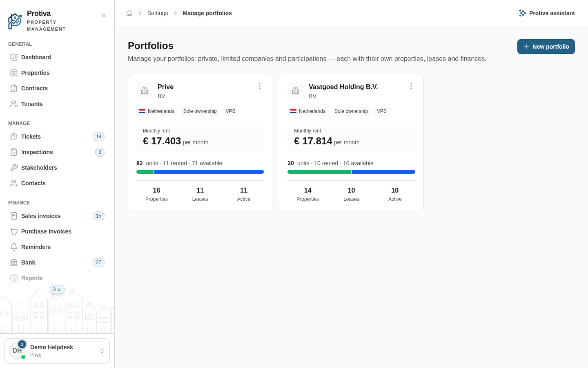Open Protiva assistant sparkle icon
This screenshot has height=368, width=588.
click(x=522, y=13)
